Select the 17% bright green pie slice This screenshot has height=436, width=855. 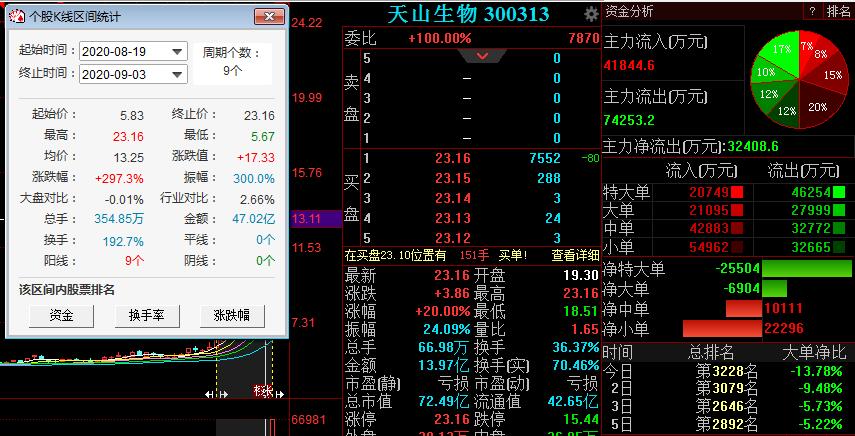(780, 49)
